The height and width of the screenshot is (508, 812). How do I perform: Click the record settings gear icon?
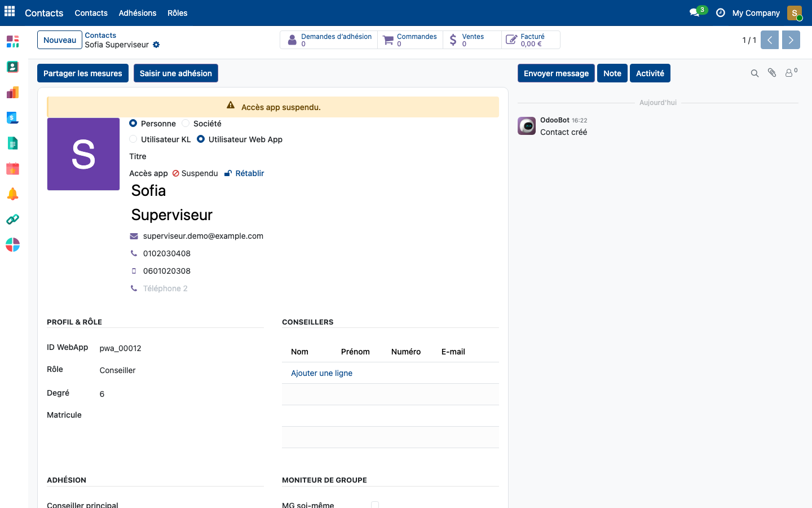tap(156, 45)
